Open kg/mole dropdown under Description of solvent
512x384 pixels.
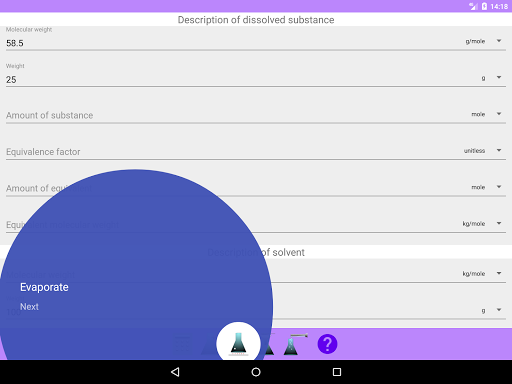[x=482, y=273]
